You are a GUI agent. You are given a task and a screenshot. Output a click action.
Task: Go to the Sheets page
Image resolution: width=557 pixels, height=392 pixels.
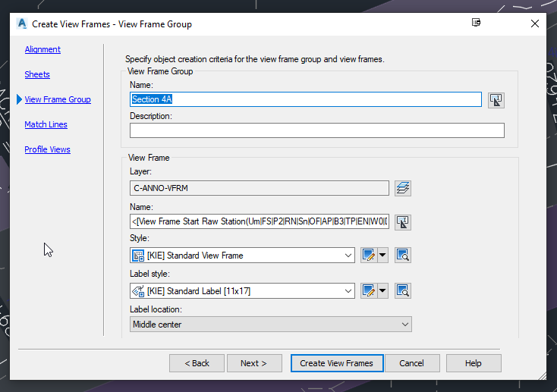click(x=37, y=74)
